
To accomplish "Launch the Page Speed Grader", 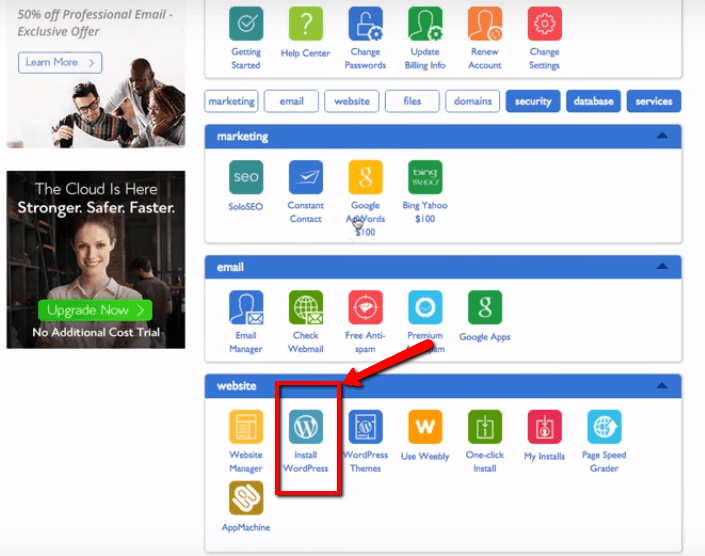I will pos(604,427).
